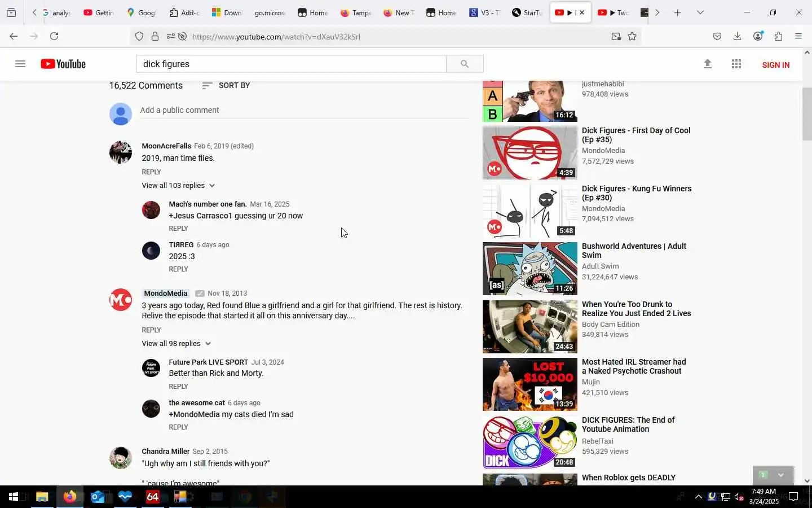The height and width of the screenshot is (508, 812).
Task: Open picture-in-picture icon in the address bar
Action: tap(616, 37)
